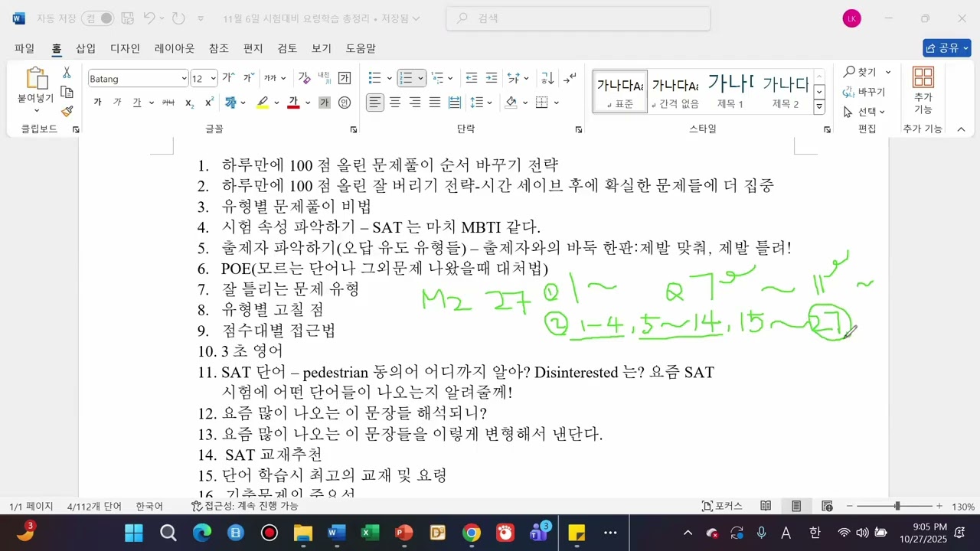
Task: Click the yellow text highlight color button
Action: (x=263, y=103)
